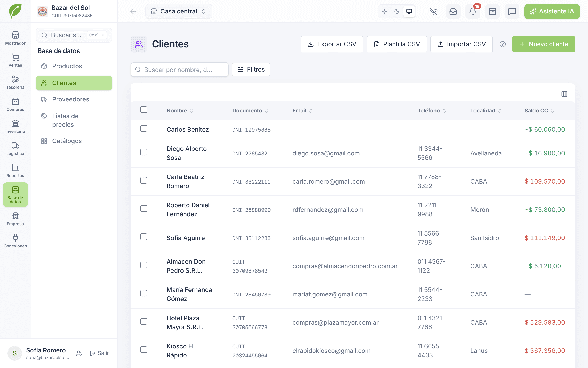Select system theme monitor icon

[409, 11]
